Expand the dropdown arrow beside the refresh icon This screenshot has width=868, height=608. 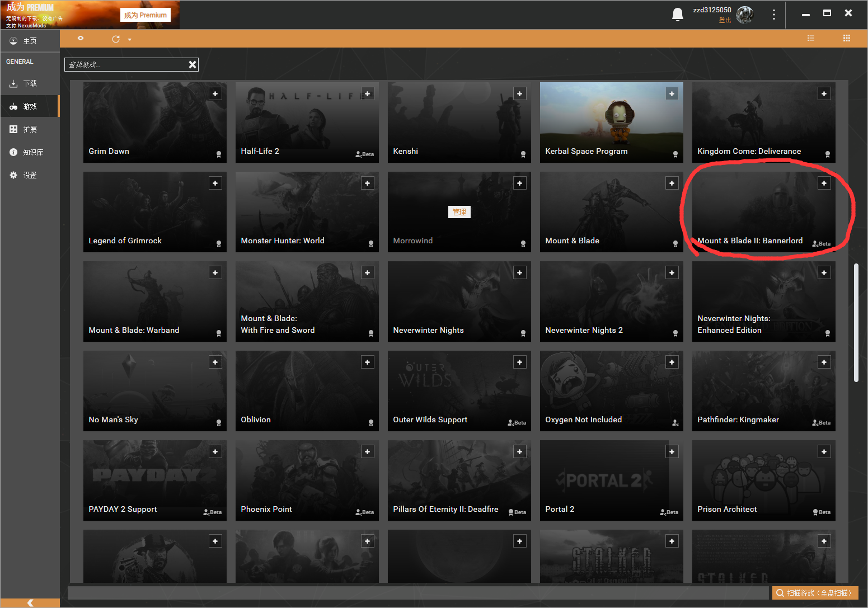click(129, 40)
